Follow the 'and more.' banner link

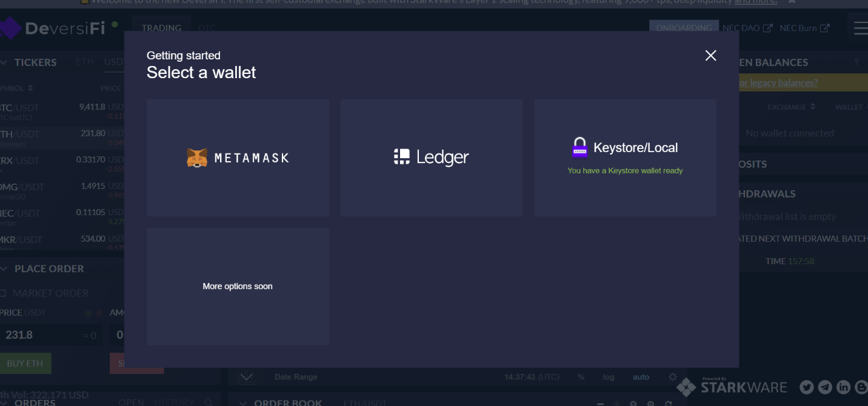tap(756, 2)
